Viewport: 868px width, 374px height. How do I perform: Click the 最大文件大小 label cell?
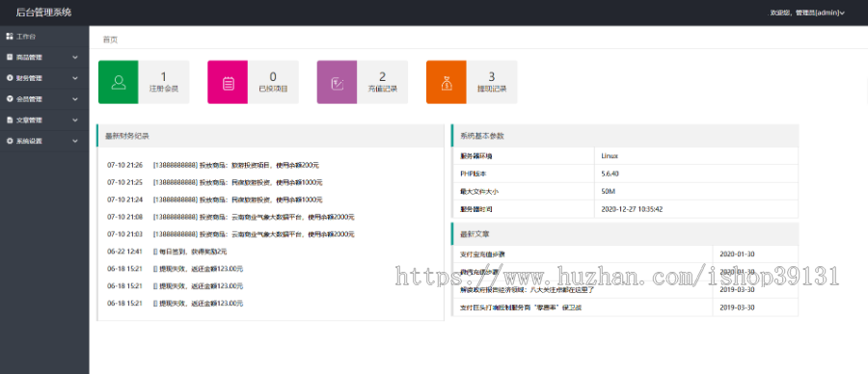pos(523,192)
